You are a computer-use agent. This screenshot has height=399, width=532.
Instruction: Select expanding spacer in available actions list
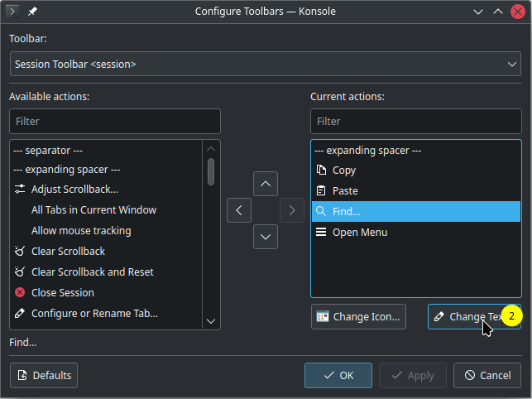(x=67, y=170)
